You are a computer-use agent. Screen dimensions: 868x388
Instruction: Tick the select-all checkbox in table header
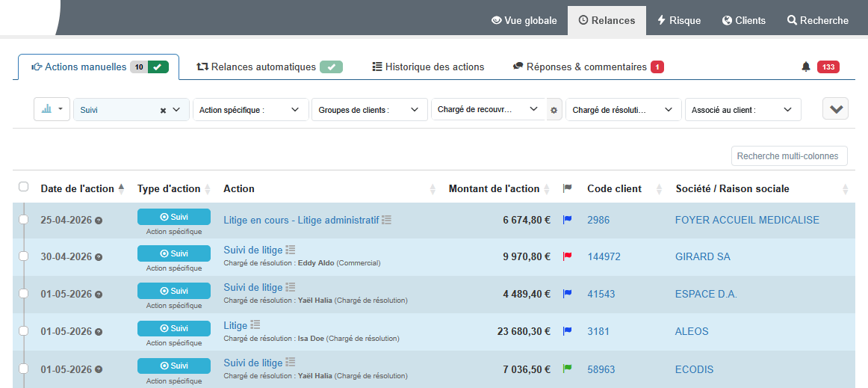point(23,187)
